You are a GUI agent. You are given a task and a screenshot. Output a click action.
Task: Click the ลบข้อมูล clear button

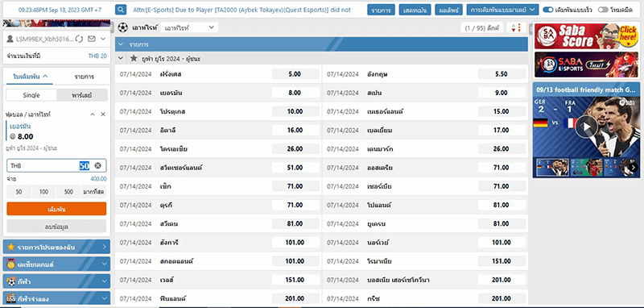56,227
